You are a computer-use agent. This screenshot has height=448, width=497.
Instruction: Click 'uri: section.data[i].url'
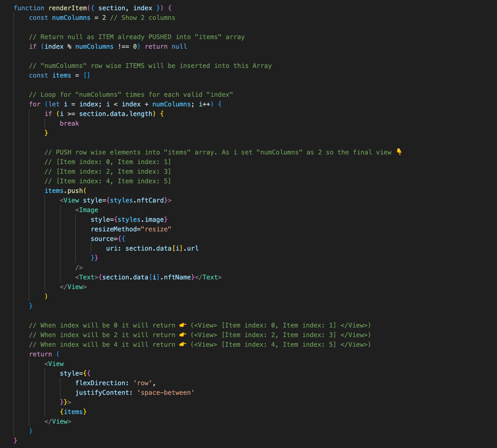[152, 248]
